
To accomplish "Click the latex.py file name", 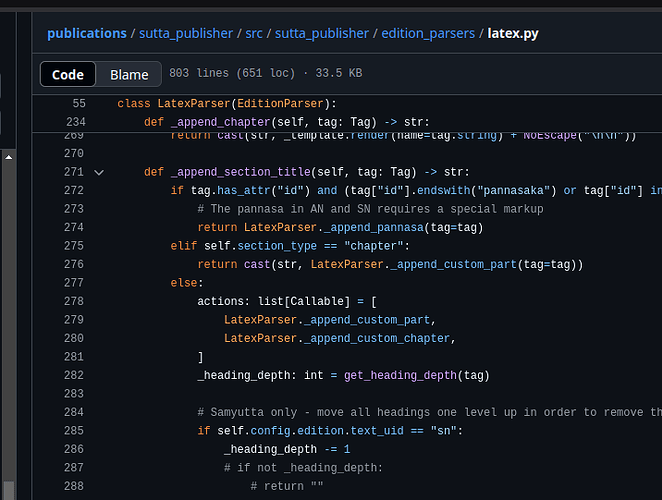I will (x=512, y=33).
